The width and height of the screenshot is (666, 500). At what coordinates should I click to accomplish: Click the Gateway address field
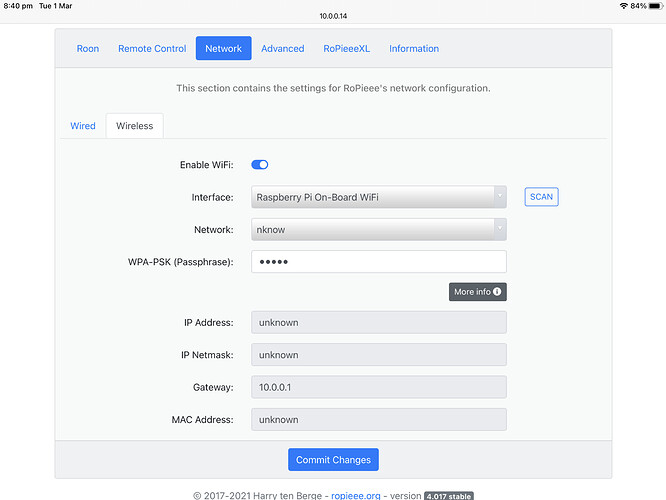[379, 387]
